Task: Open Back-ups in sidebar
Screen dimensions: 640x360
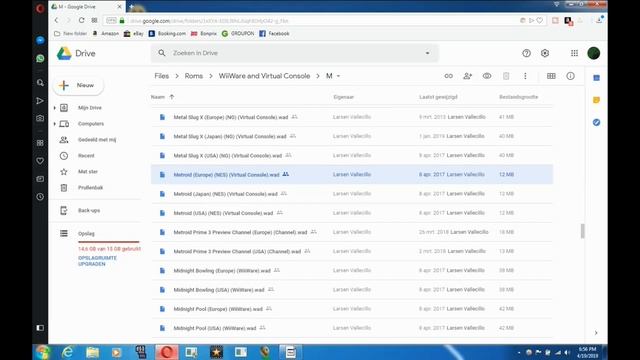Action: tap(89, 211)
